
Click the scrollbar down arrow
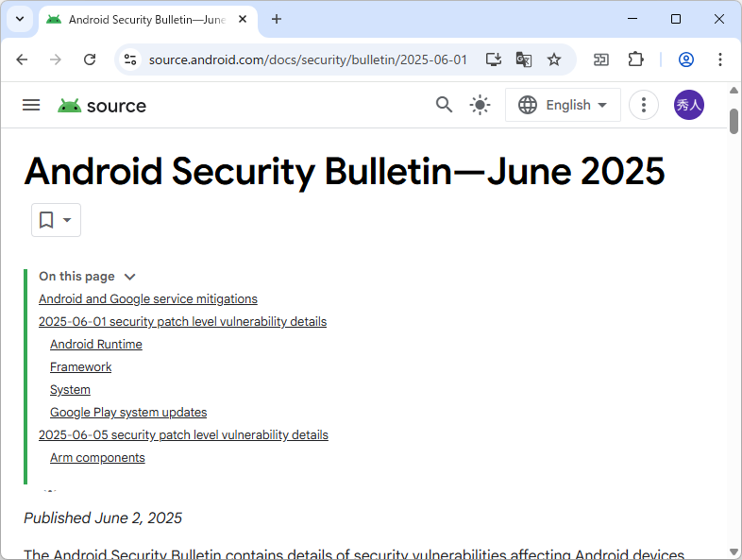point(734,552)
